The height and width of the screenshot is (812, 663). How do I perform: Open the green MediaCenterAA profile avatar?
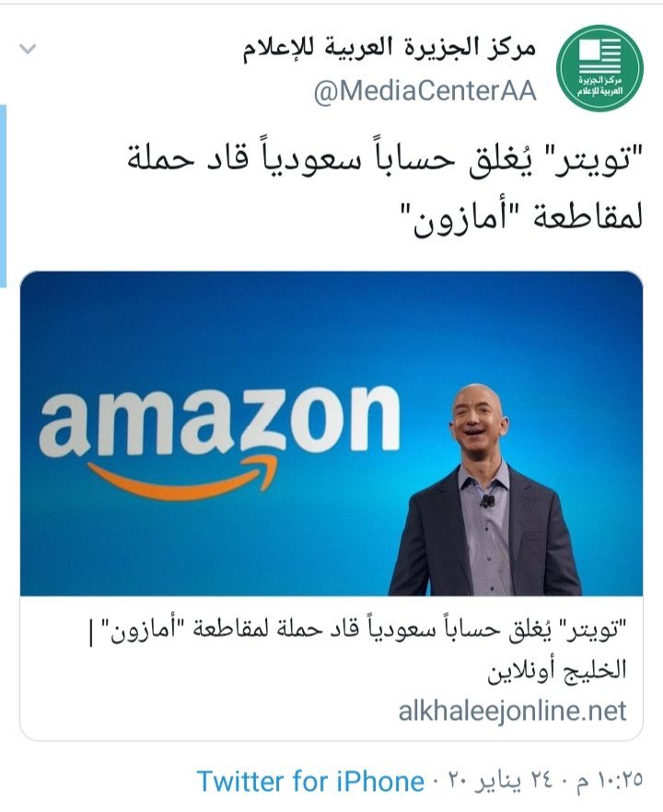tap(599, 68)
